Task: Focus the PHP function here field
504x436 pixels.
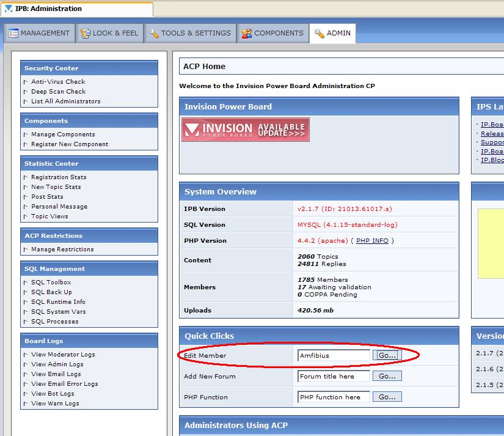Action: click(x=334, y=397)
